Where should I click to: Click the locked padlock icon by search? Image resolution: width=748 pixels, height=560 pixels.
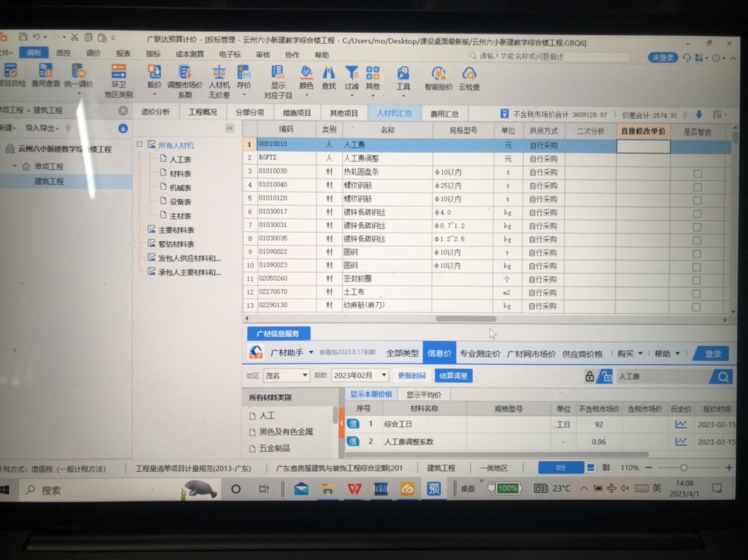pyautogui.click(x=590, y=376)
